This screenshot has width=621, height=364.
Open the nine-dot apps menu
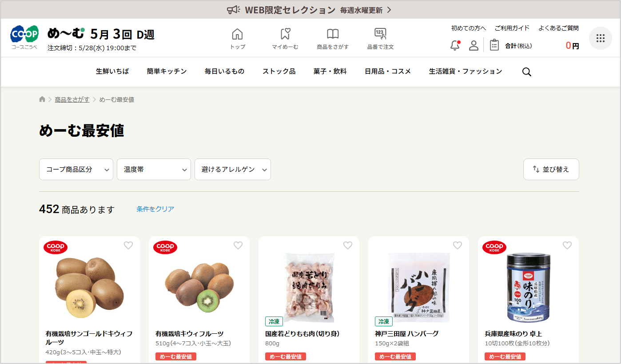(601, 38)
